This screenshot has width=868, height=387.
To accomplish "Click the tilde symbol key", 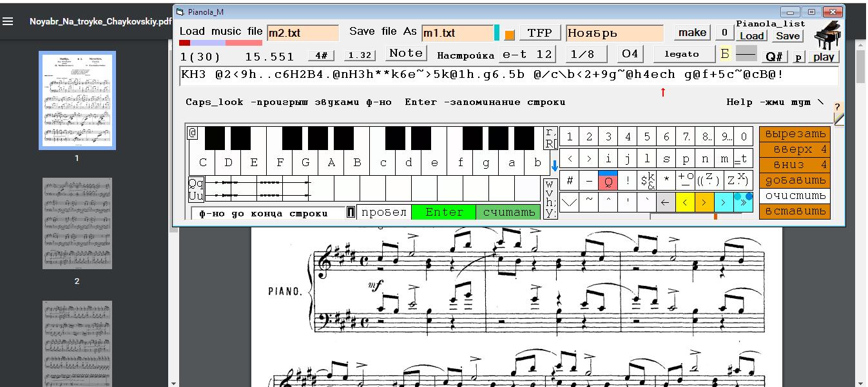I will coord(588,202).
